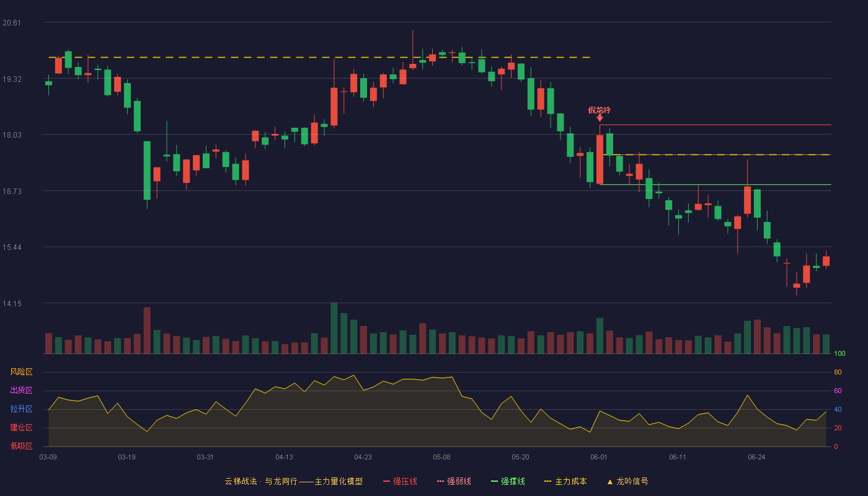This screenshot has height=496, width=868.
Task: Click the red 假龙吟 arrow marker
Action: [600, 118]
